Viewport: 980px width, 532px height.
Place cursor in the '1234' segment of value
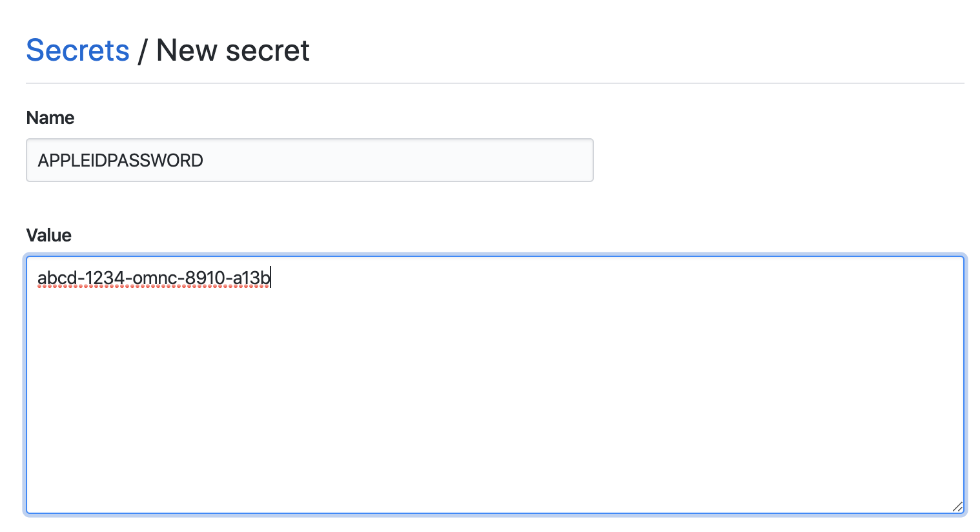point(105,278)
